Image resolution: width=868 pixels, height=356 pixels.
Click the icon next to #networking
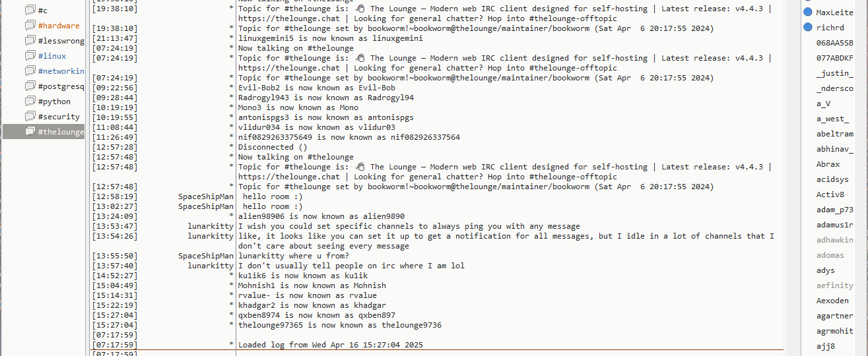30,71
